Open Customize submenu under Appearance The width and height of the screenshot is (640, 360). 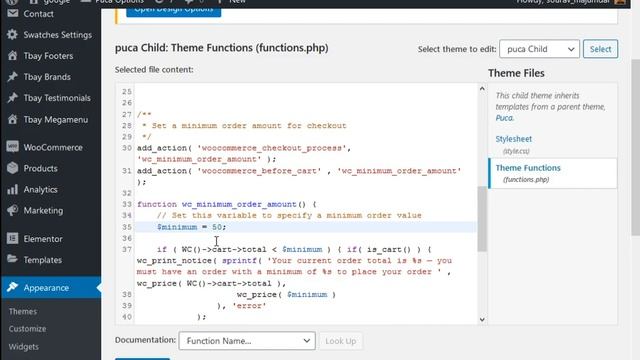coord(27,329)
